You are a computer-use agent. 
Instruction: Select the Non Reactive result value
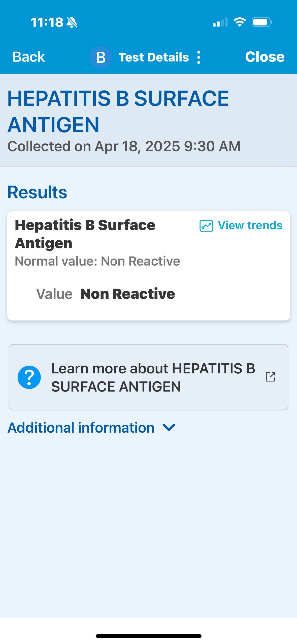click(x=127, y=294)
